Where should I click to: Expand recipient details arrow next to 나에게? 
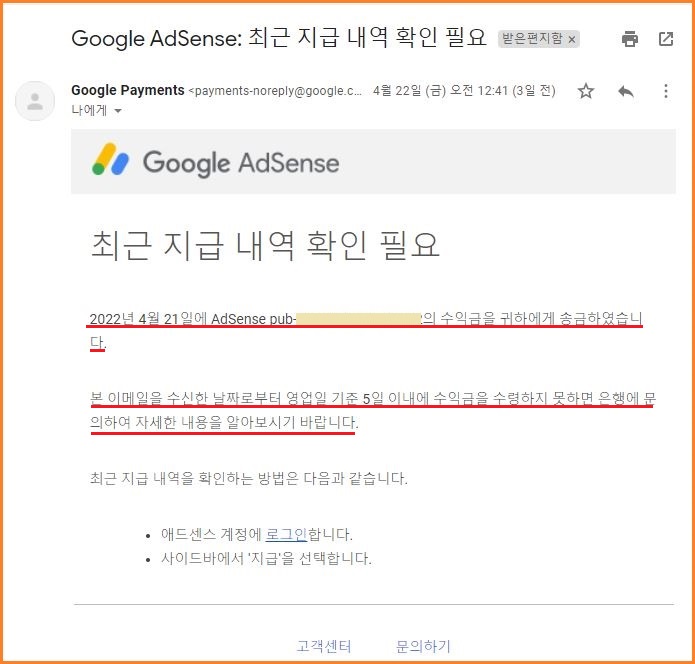tap(118, 111)
